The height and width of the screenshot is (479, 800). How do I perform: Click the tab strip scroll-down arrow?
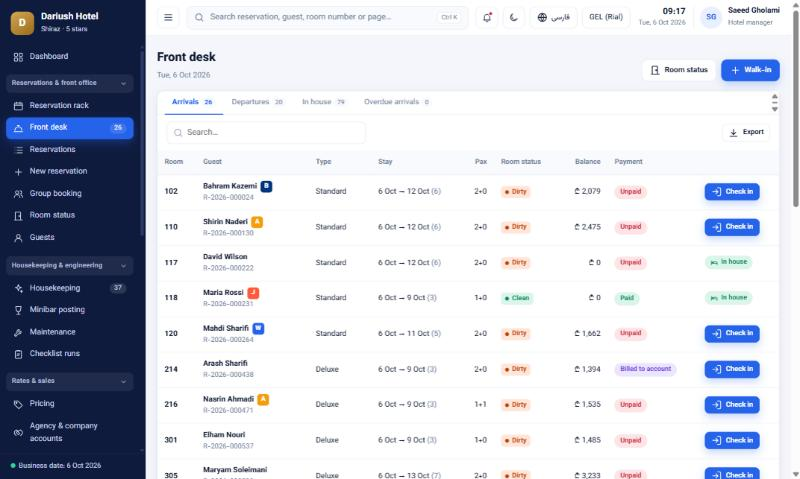(774, 109)
